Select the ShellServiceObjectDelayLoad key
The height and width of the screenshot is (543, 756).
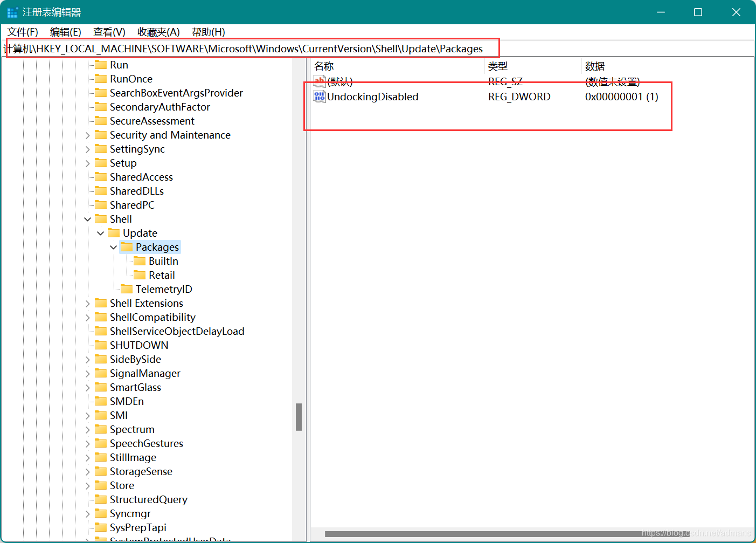177,331
